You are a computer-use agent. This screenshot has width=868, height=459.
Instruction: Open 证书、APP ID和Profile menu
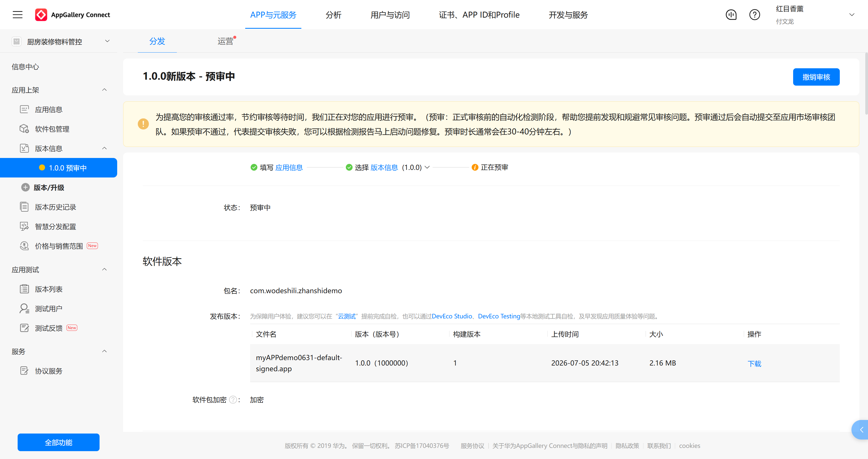479,15
